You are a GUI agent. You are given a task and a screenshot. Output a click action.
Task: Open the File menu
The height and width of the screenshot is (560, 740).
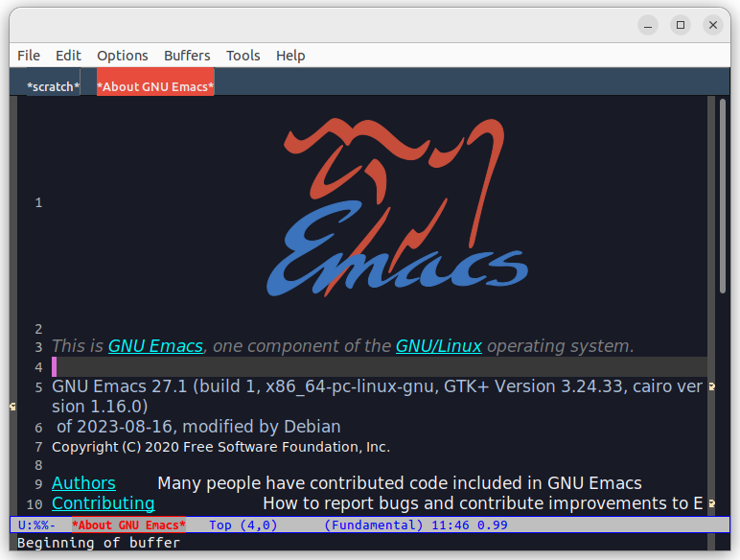[x=29, y=56]
